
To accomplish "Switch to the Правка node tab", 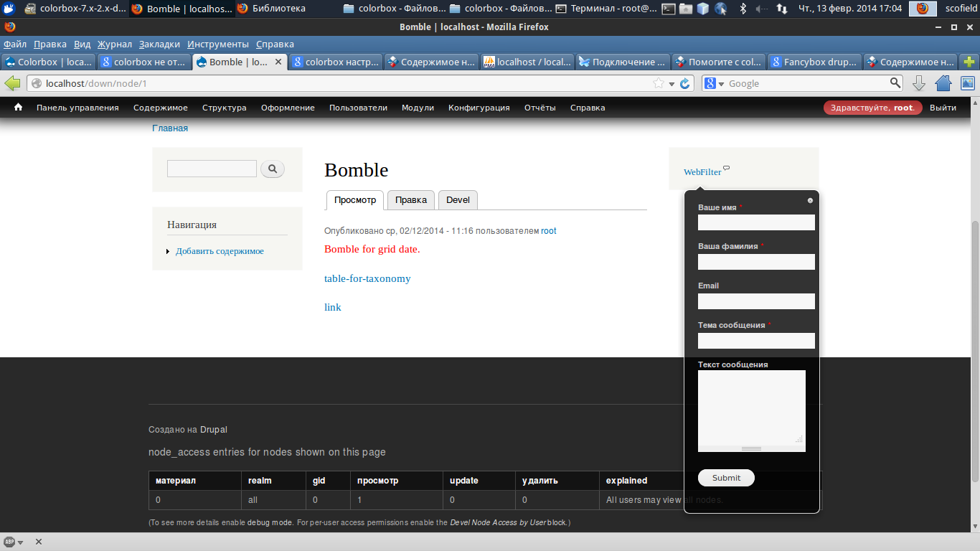I will 411,200.
